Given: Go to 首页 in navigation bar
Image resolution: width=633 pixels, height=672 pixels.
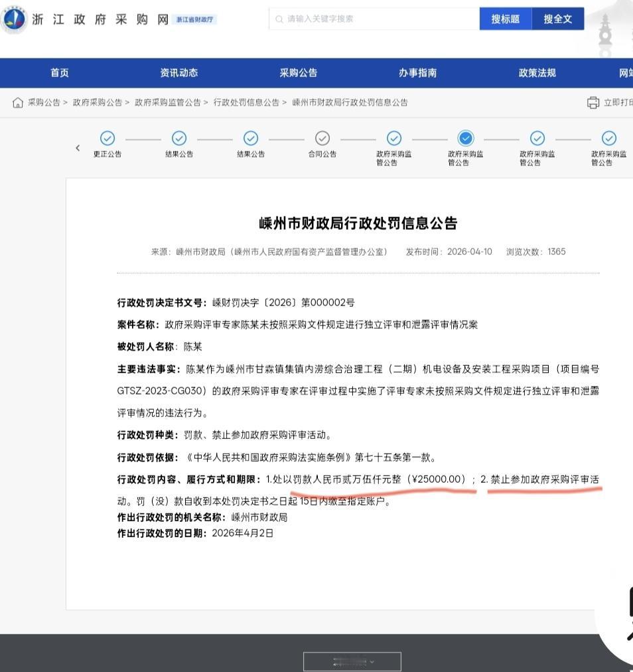Looking at the screenshot, I should pos(60,73).
